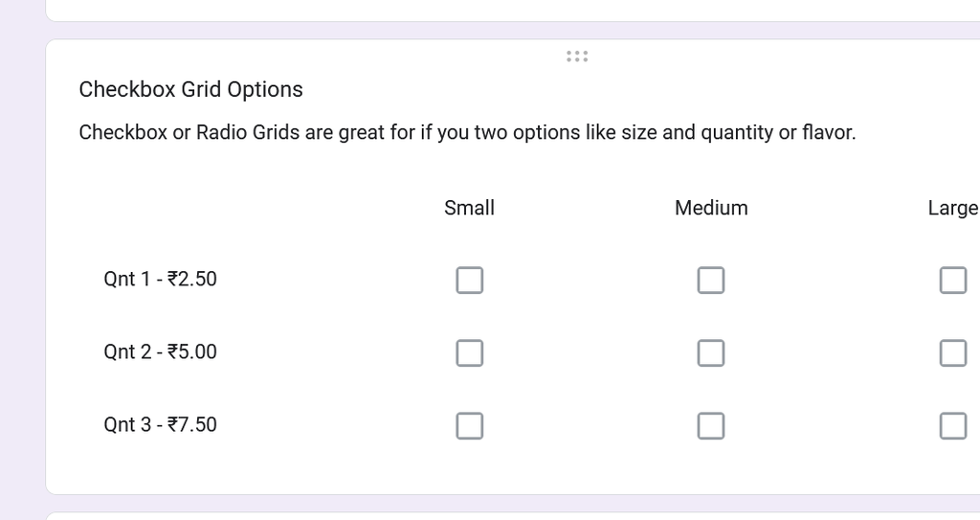Click the Checkbox Grid Options title

(190, 89)
